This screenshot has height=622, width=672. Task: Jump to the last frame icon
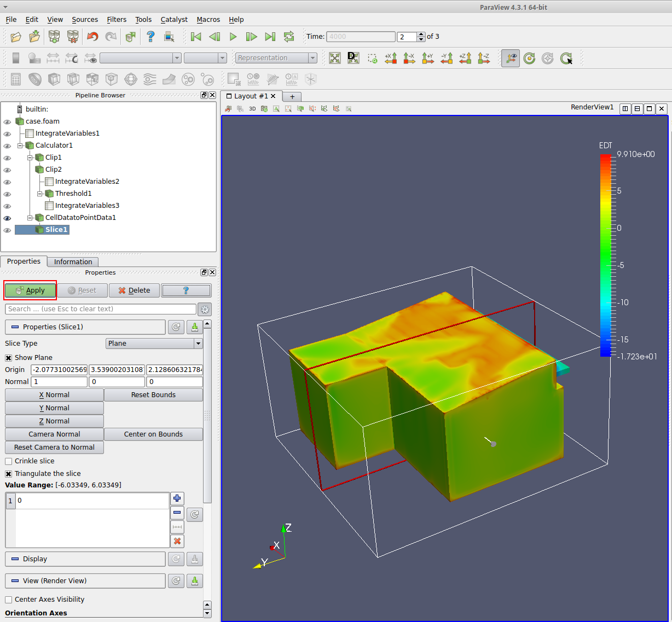pyautogui.click(x=270, y=37)
